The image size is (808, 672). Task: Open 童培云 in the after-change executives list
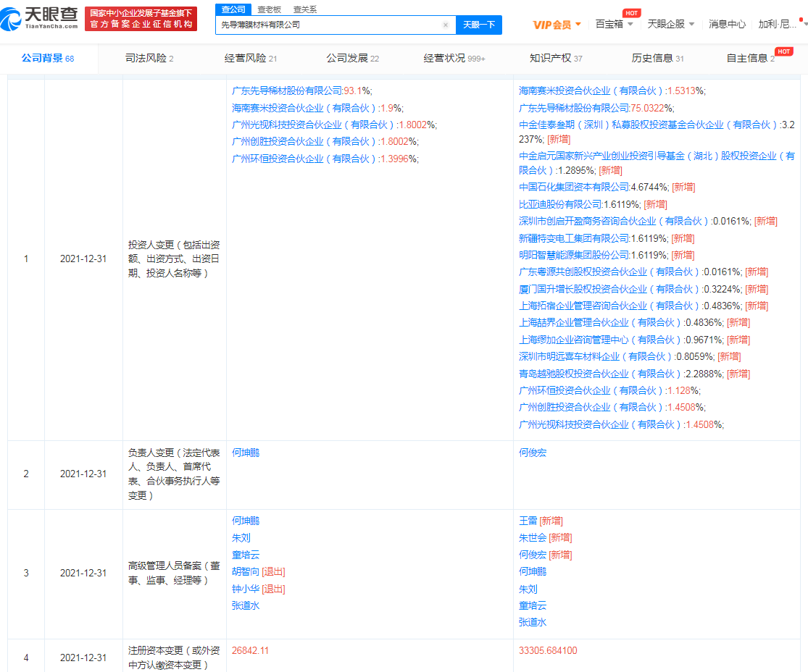[533, 606]
